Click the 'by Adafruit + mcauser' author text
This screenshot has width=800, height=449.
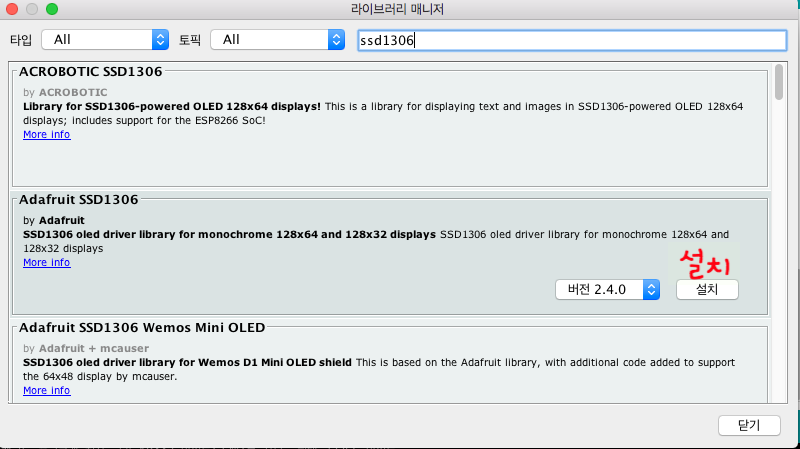(x=86, y=348)
